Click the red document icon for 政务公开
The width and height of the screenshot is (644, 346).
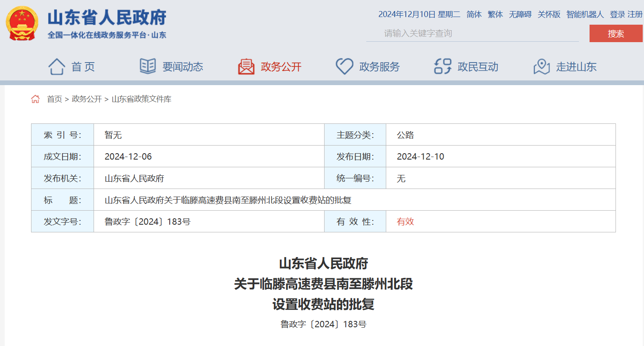coord(246,67)
